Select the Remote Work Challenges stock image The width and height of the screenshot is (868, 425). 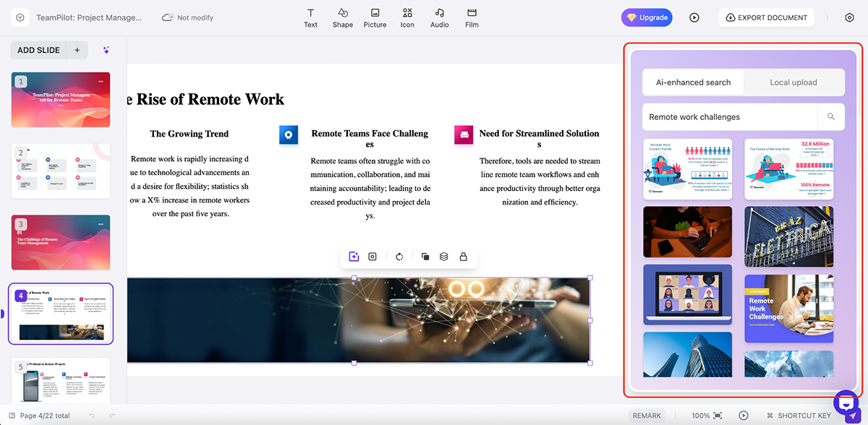coord(788,305)
